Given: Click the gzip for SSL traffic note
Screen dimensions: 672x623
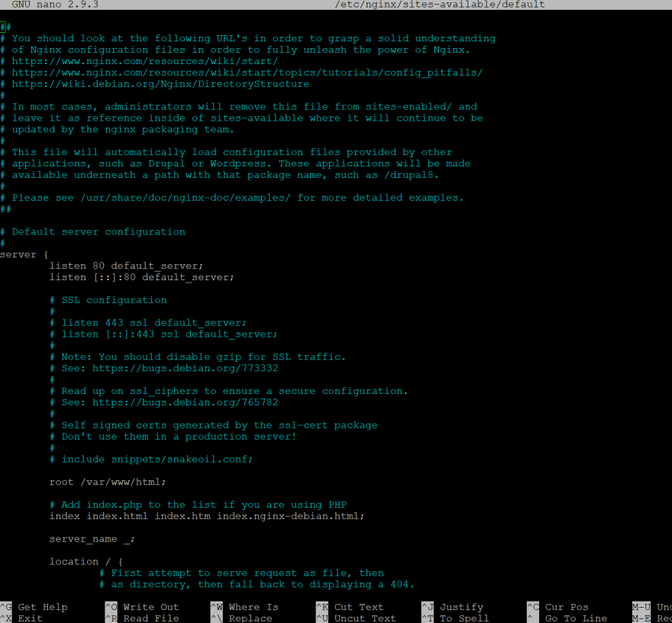Looking at the screenshot, I should point(198,357).
